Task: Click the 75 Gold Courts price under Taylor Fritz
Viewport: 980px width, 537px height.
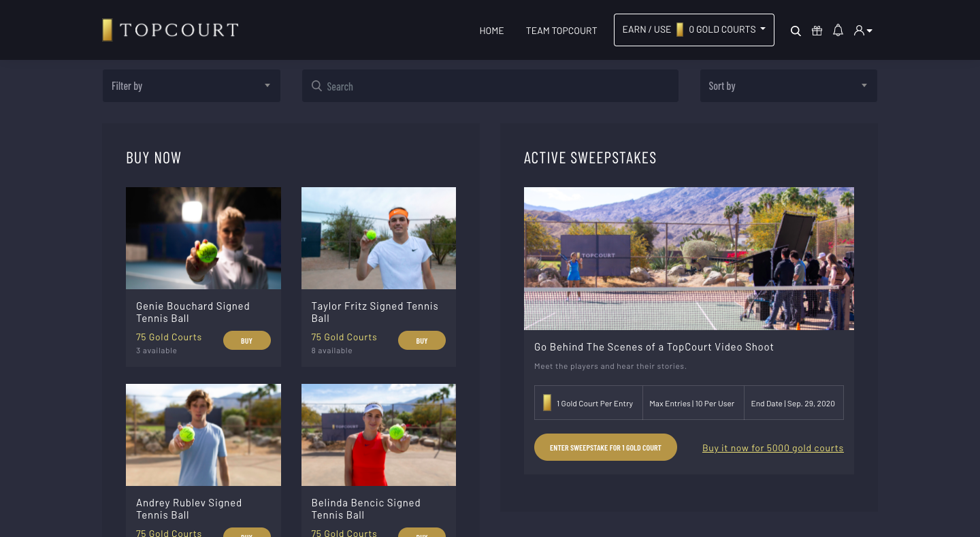Action: click(x=344, y=337)
